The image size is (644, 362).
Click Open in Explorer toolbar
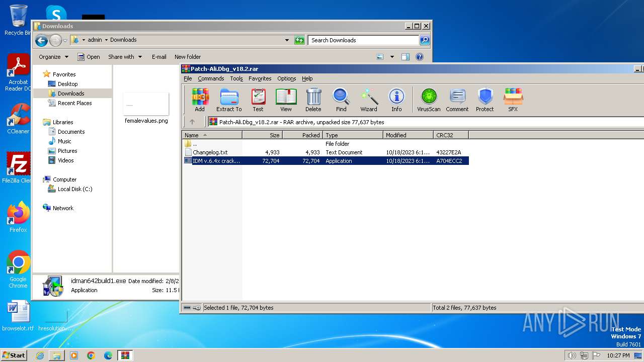[x=89, y=57]
